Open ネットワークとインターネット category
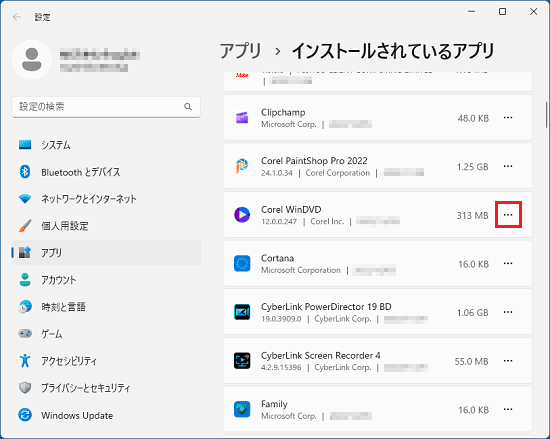 (106, 199)
